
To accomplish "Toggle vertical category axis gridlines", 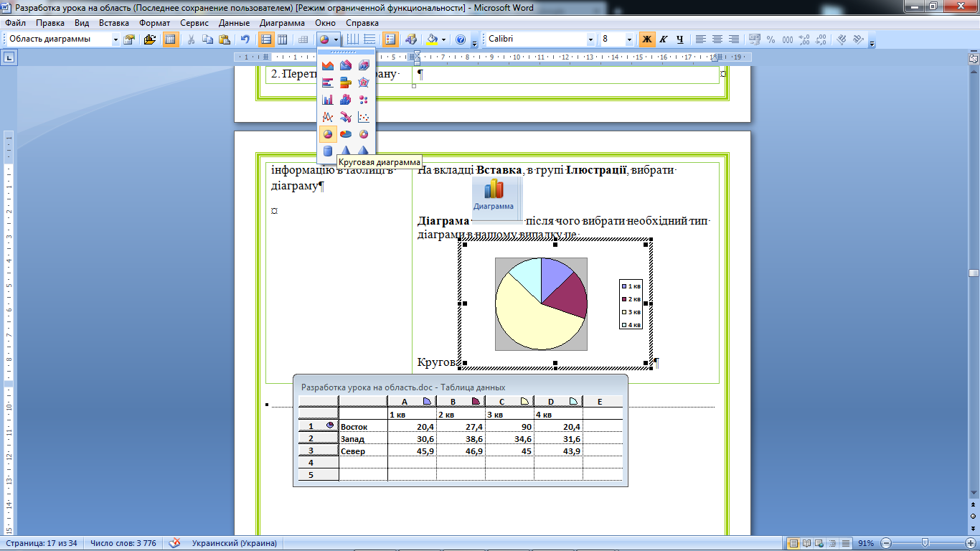I will pos(353,39).
